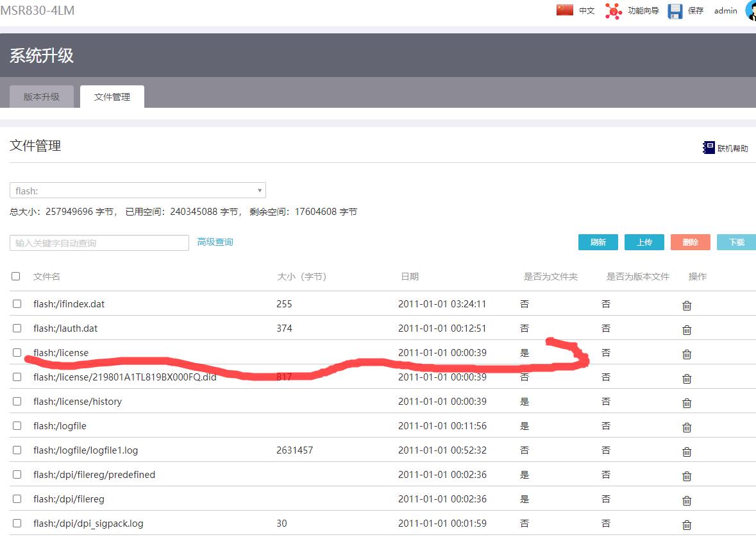Click the file name flash:/logfile/logfile1.log
The image size is (756, 537).
click(x=86, y=450)
